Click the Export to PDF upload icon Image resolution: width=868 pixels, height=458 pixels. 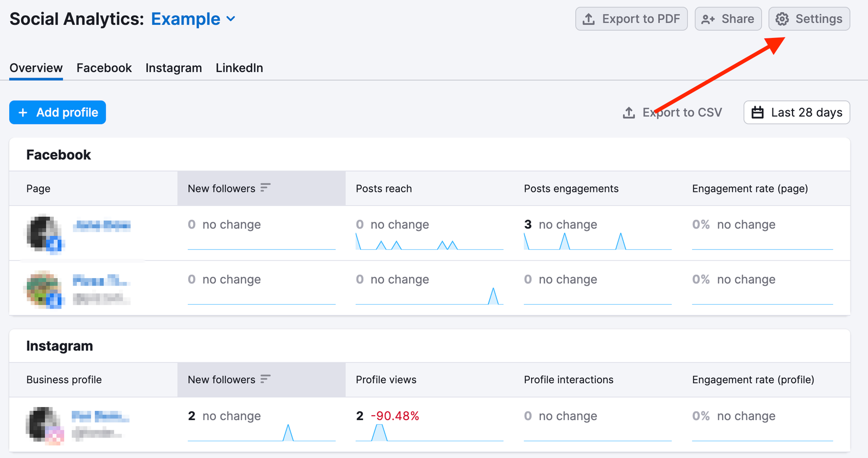click(x=589, y=19)
